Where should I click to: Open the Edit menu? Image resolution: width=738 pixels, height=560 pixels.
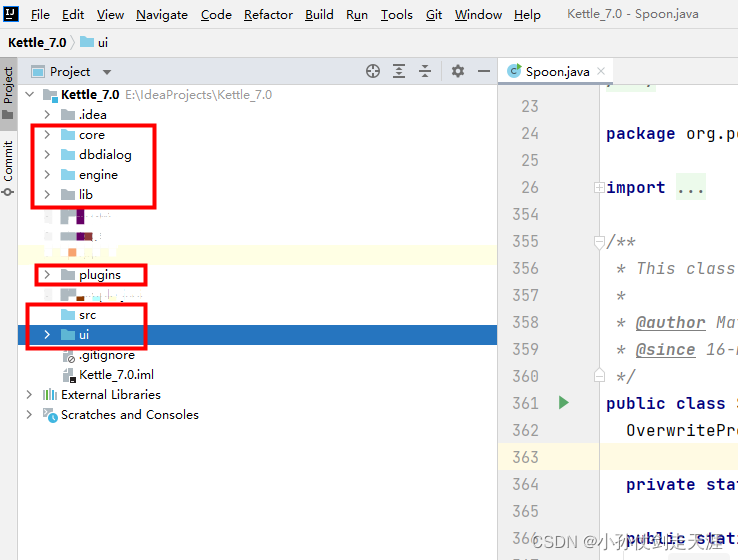[x=73, y=15]
